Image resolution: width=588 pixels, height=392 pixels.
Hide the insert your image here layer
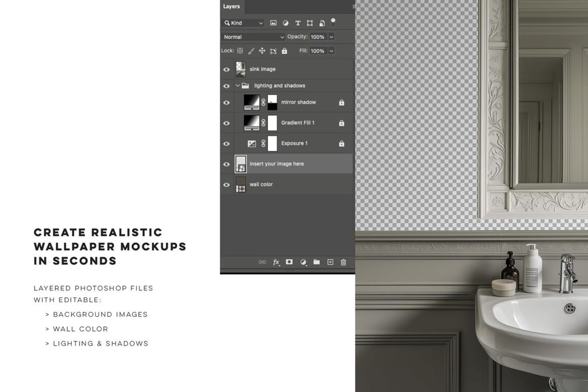227,164
